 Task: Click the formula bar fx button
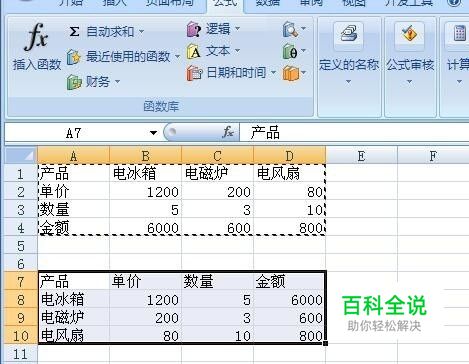click(x=228, y=132)
